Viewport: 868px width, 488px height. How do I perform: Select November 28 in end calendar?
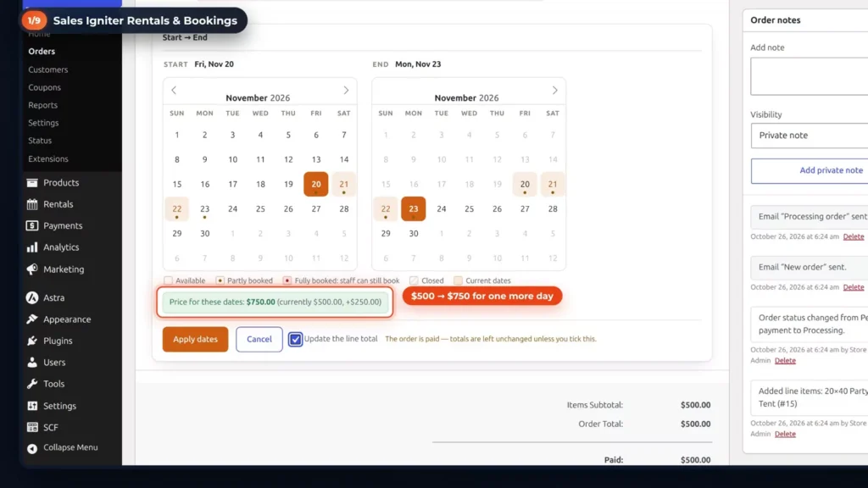click(x=553, y=209)
